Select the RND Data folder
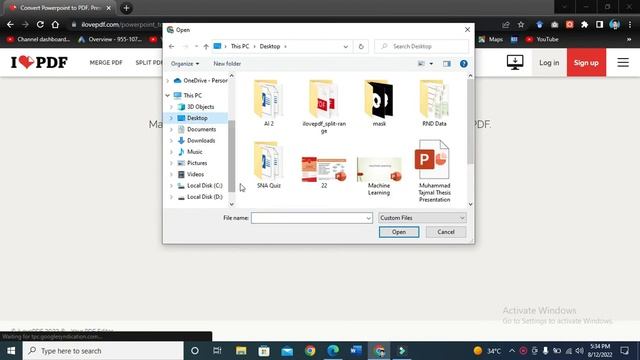Viewport: 640px width, 360px height. coord(434,103)
